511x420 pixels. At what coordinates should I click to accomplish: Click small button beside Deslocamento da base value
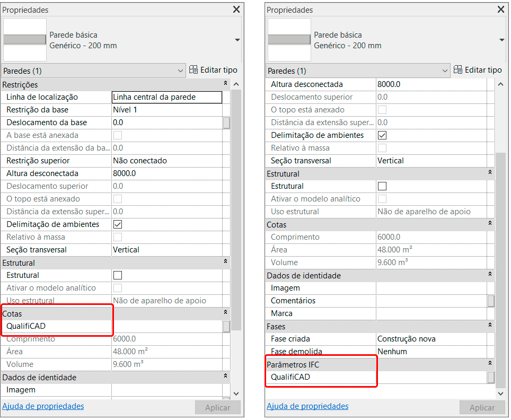coord(226,122)
